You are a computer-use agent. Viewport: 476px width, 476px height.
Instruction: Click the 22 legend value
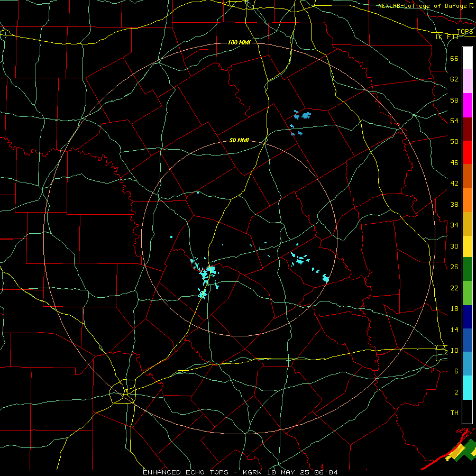pos(454,288)
